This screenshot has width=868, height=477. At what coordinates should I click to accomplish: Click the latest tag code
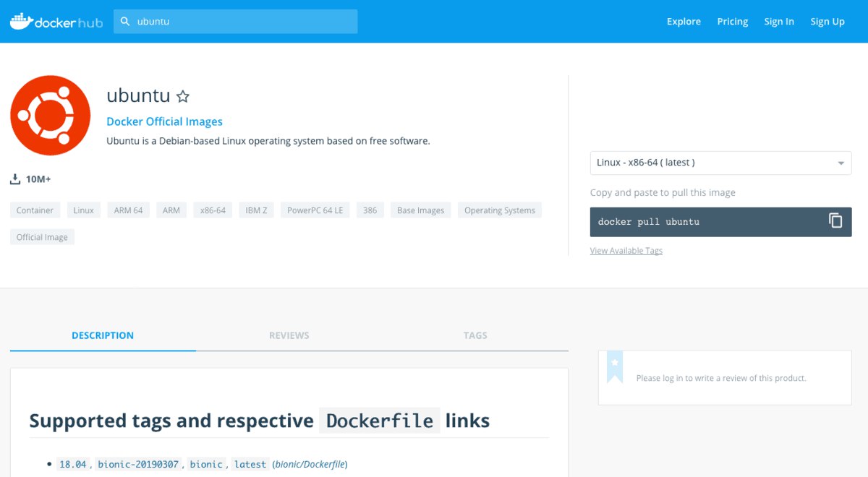[250, 464]
